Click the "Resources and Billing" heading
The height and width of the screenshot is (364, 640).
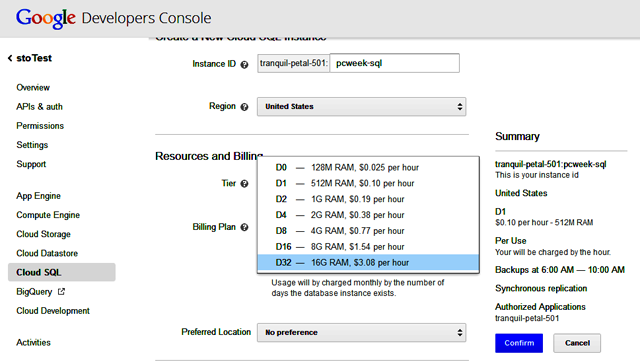click(209, 156)
